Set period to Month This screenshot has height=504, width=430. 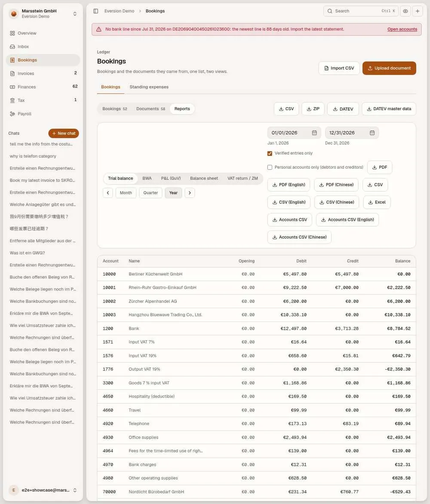point(126,193)
